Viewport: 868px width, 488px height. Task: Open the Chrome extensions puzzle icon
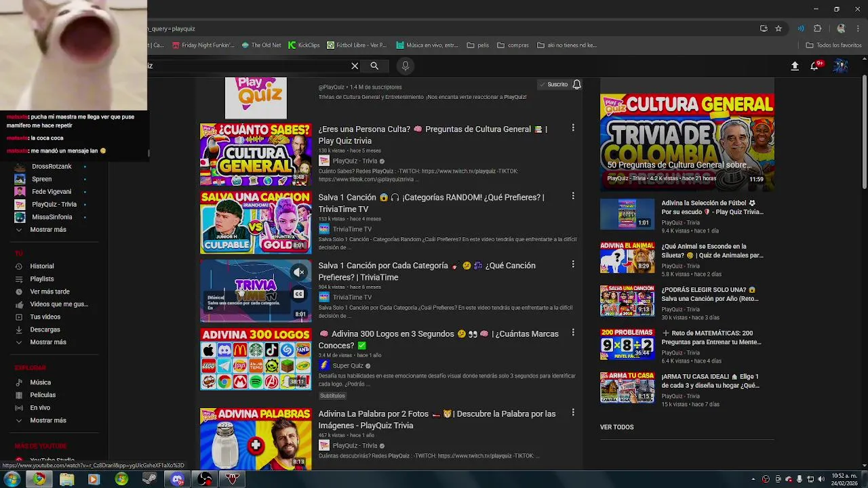tap(817, 28)
